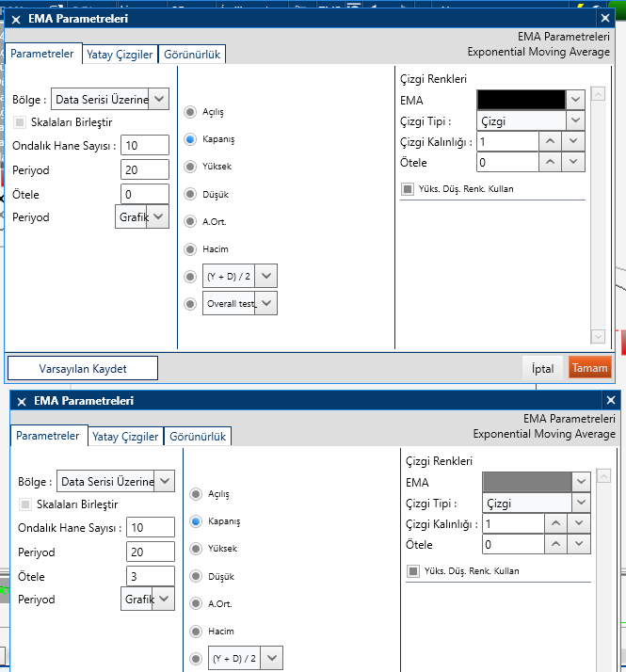The image size is (626, 672).
Task: Click the Varsayılan Kaydet button
Action: pos(83,368)
